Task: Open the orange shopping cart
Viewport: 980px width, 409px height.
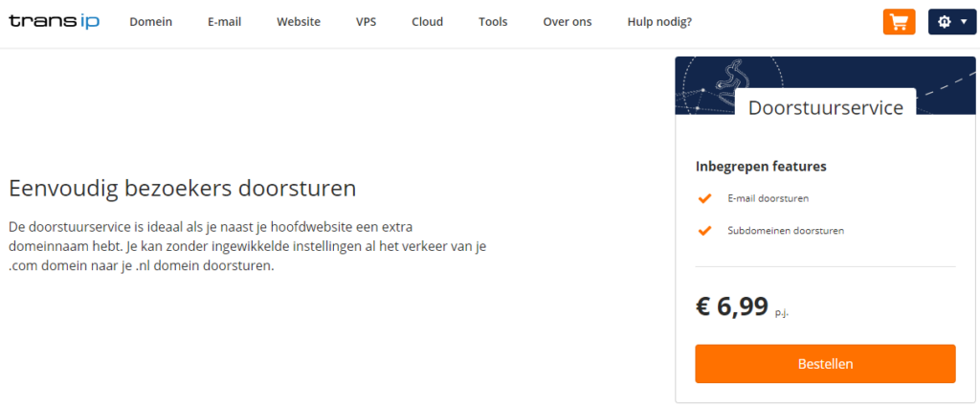Action: click(899, 22)
